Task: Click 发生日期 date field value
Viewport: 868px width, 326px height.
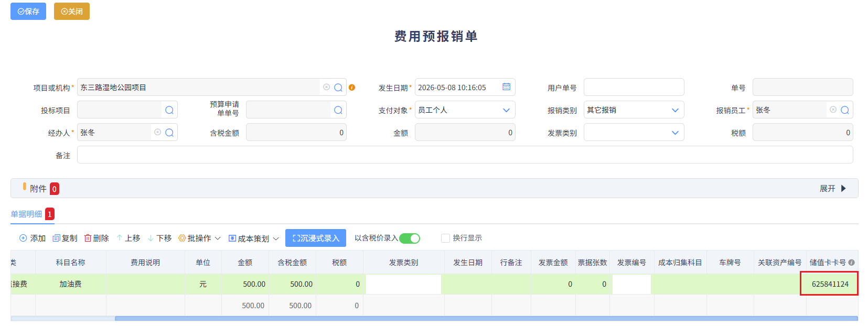Action: (x=452, y=88)
